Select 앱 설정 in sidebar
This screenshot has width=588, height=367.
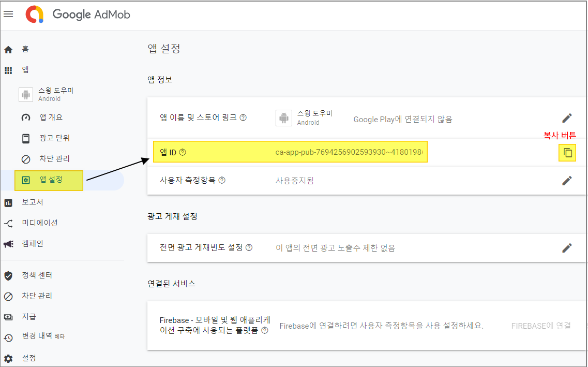pyautogui.click(x=51, y=180)
